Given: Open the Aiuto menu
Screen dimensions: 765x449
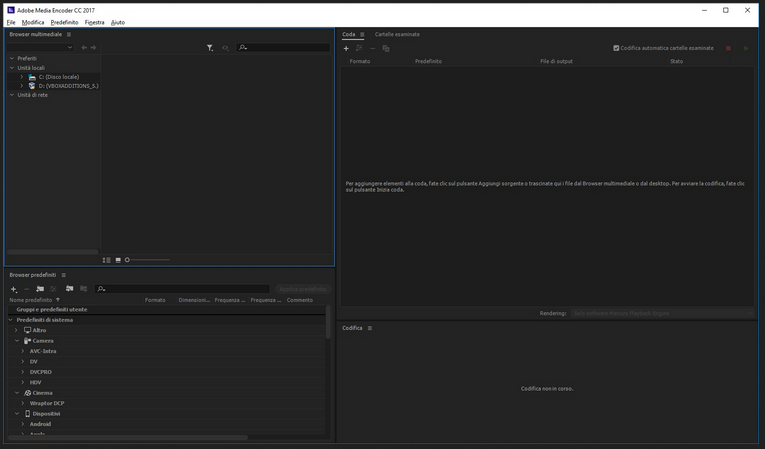Looking at the screenshot, I should click(118, 22).
